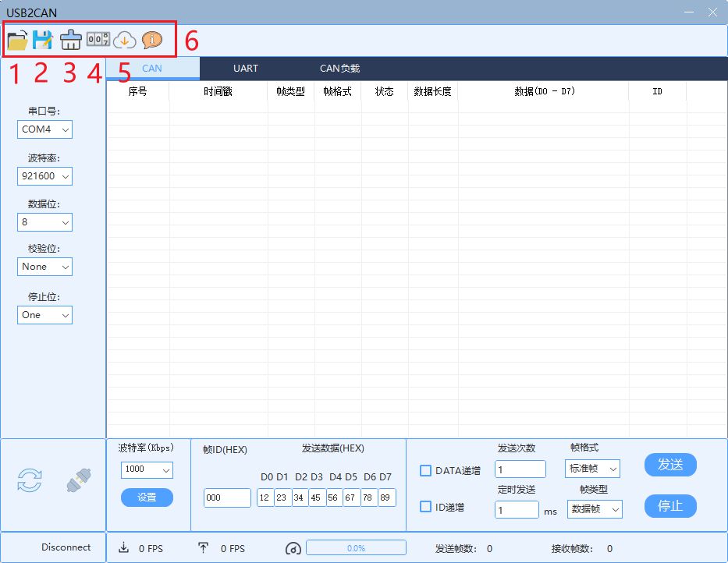This screenshot has height=563, width=728.
Task: Open the 921600 baud rate dropdown
Action: click(x=45, y=176)
